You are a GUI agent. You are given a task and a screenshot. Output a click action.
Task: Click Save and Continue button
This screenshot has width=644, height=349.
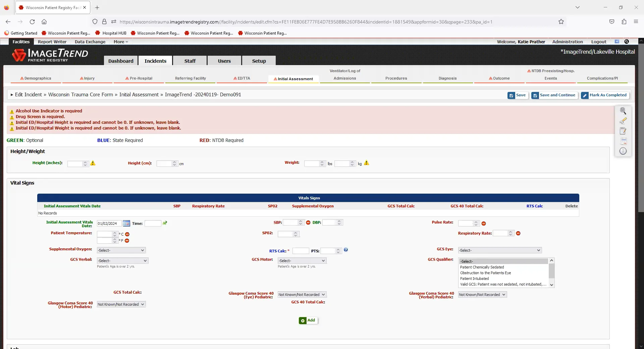(555, 95)
